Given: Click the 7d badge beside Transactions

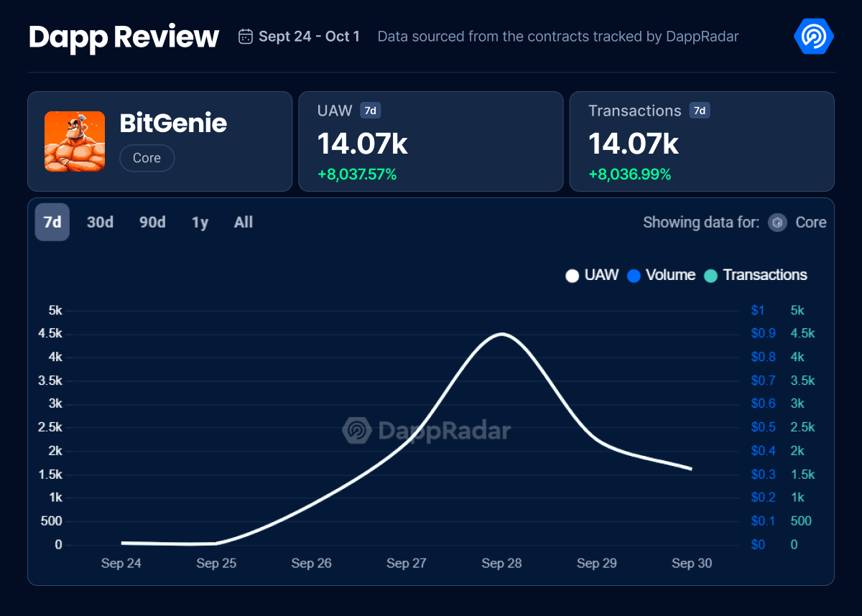Looking at the screenshot, I should (x=698, y=111).
